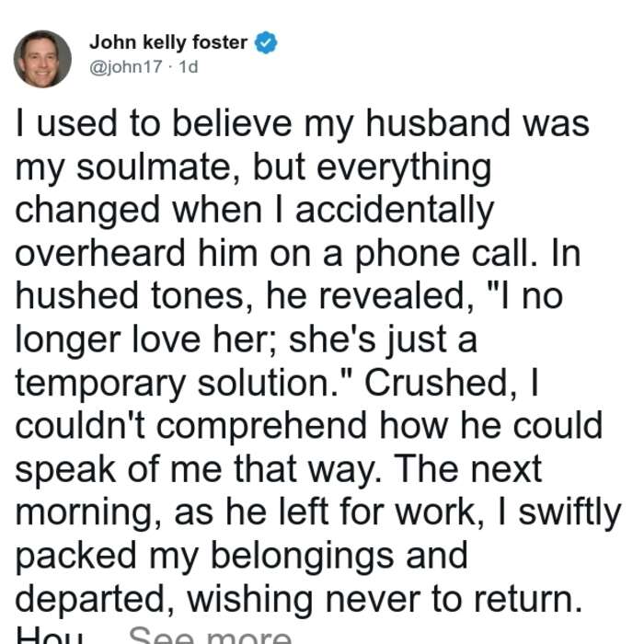Open John kelly foster's profile picture
Viewport: 644px width, 644px height.
pyautogui.click(x=42, y=59)
